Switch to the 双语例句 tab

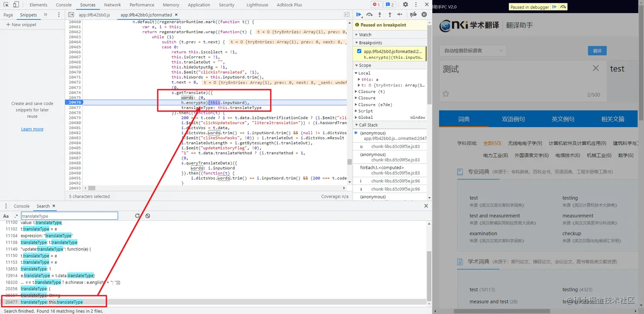coord(513,119)
